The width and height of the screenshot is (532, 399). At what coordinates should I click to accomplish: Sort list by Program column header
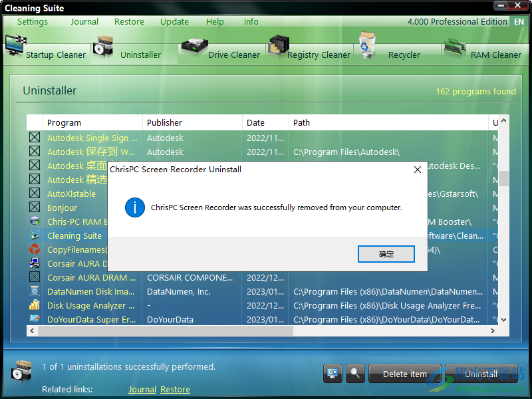tap(92, 123)
